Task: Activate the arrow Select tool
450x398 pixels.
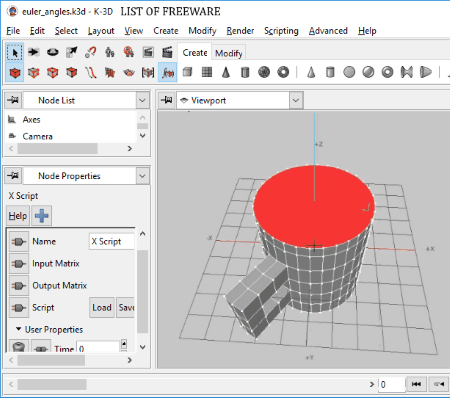Action: (x=15, y=52)
